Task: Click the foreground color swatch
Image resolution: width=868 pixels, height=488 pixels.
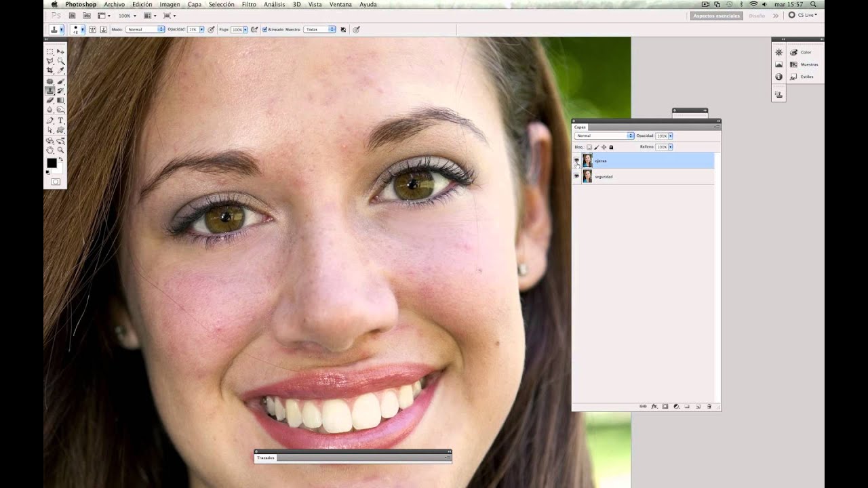Action: (x=51, y=163)
